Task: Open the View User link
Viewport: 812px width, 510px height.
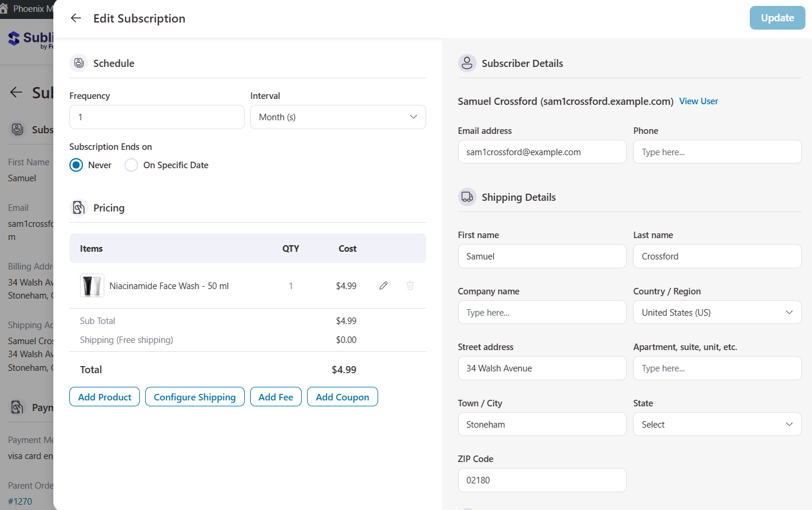Action: (698, 101)
